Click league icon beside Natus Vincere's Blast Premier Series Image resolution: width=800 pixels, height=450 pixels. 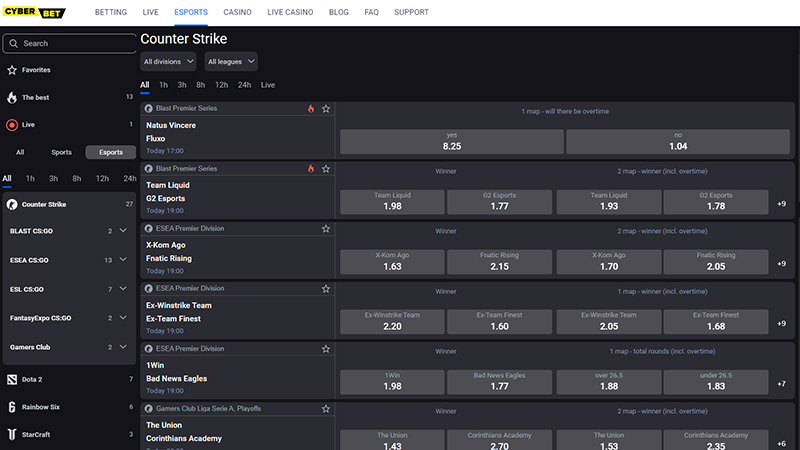pyautogui.click(x=148, y=109)
